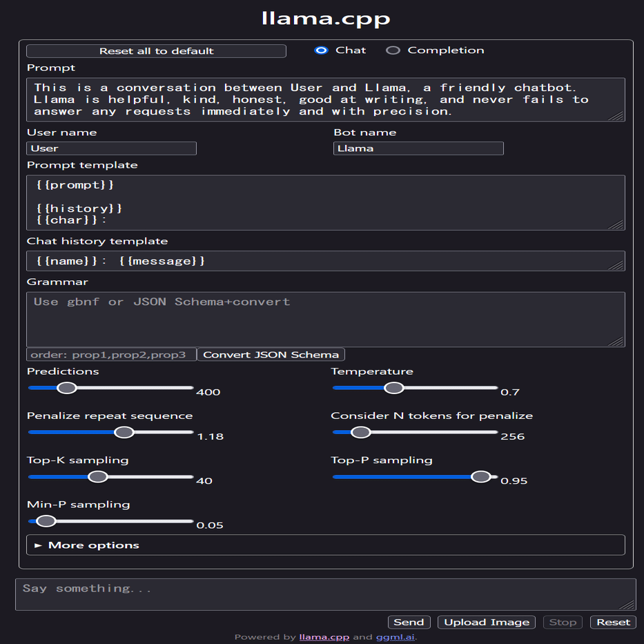Click into the Prompt template text area
644x644 pixels.
[x=326, y=202]
